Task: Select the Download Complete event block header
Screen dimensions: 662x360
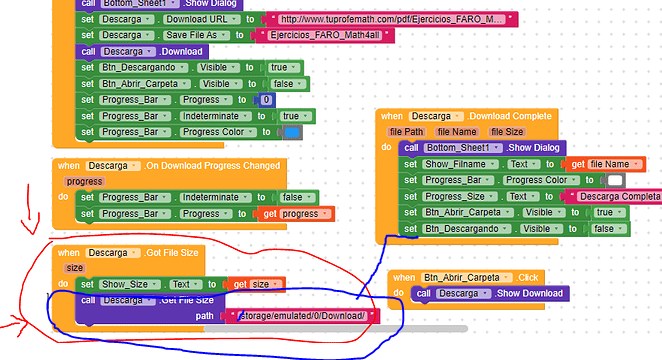Action: pos(467,116)
